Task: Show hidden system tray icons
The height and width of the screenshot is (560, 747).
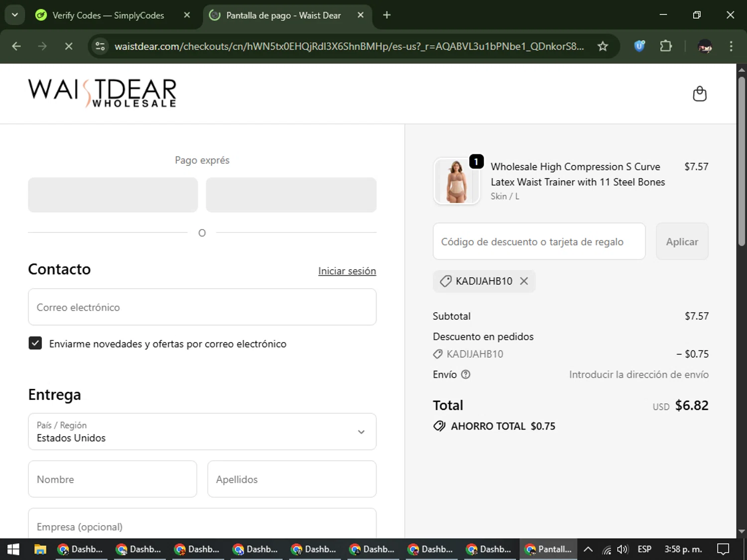Action: tap(588, 549)
